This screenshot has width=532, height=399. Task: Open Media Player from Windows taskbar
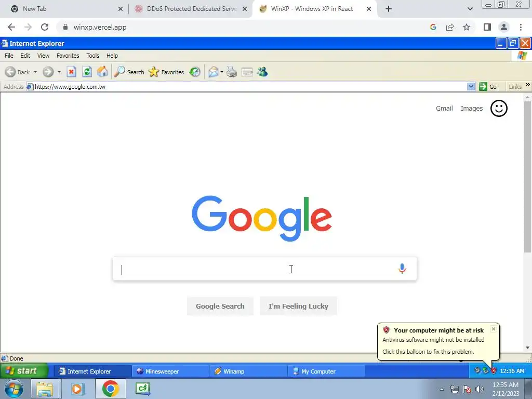(77, 389)
